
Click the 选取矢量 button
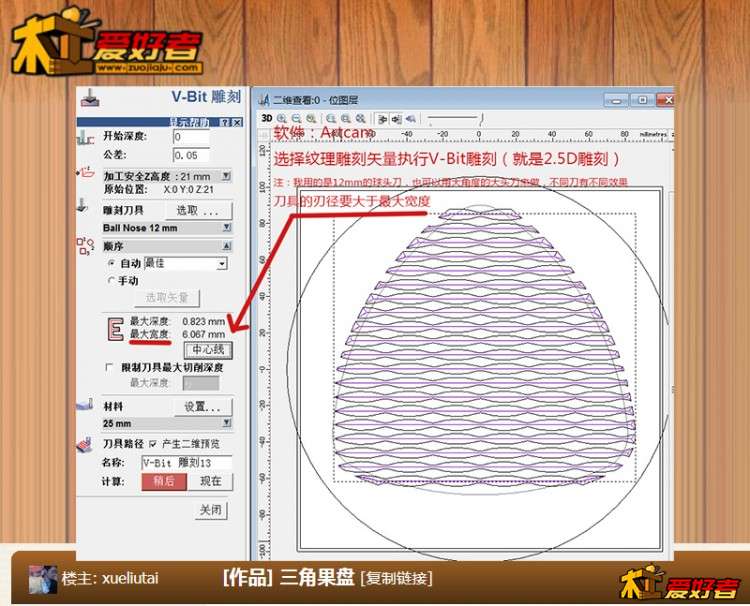click(x=166, y=298)
